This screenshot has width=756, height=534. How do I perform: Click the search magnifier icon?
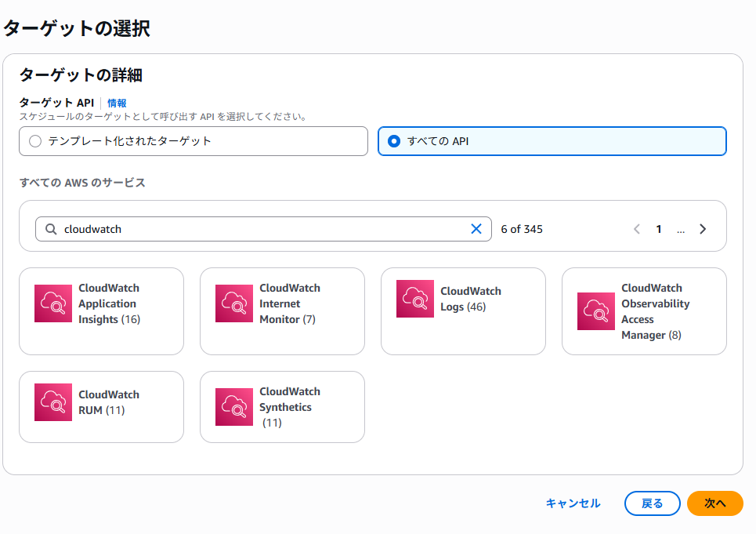51,229
